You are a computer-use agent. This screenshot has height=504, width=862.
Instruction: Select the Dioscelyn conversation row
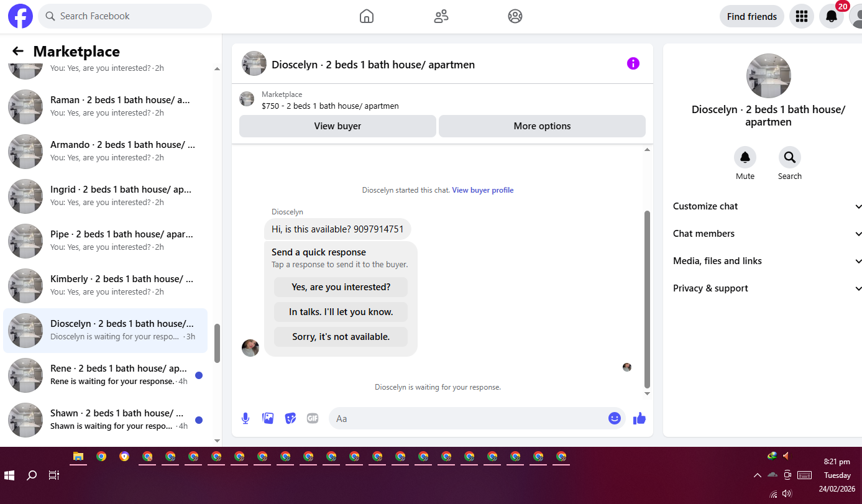106,331
